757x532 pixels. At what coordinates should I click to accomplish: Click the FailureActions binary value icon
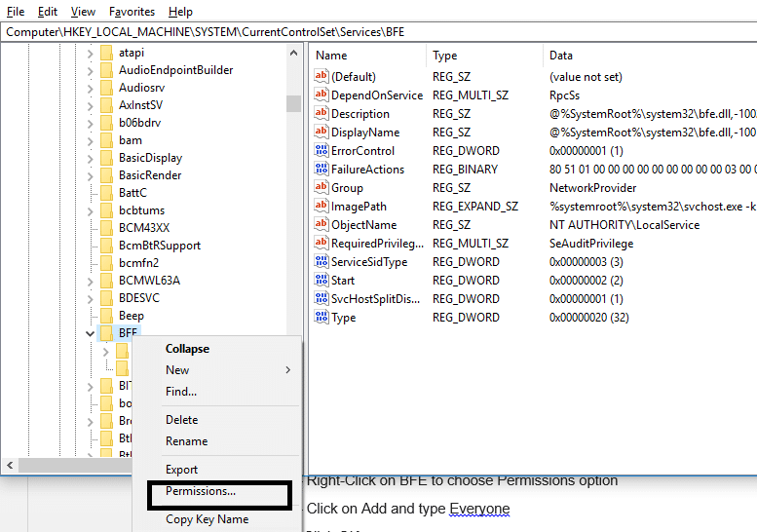click(322, 170)
